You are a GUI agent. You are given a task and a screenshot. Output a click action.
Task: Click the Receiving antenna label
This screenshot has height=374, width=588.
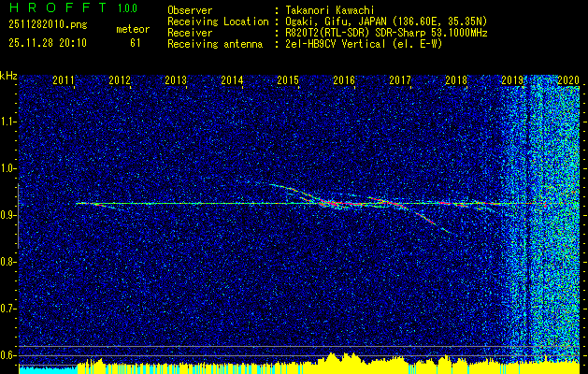pyautogui.click(x=215, y=44)
